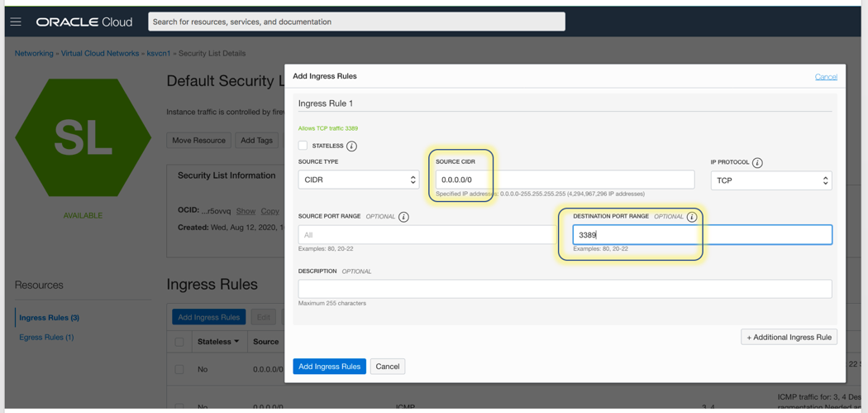Click 0.0.0.0/0 source in first table row
Viewport: 868px width, 413px height.
(x=269, y=369)
